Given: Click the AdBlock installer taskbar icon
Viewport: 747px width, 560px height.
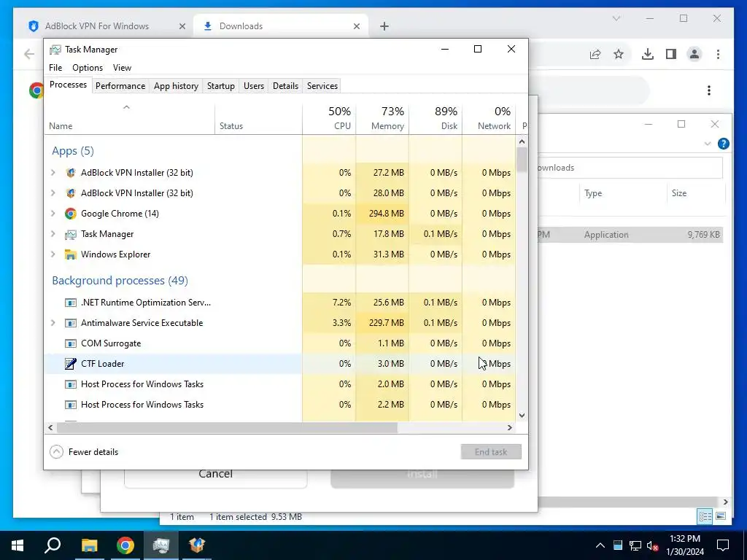Looking at the screenshot, I should coord(196,545).
